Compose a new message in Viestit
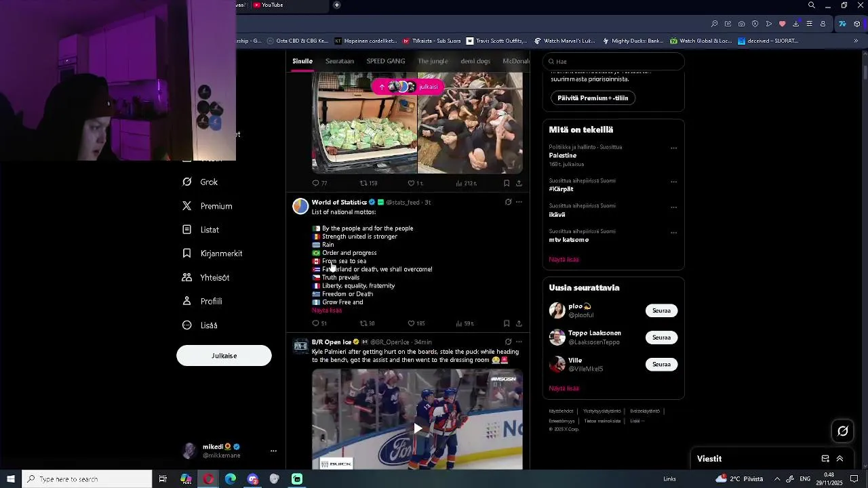The width and height of the screenshot is (868, 488). point(825,459)
